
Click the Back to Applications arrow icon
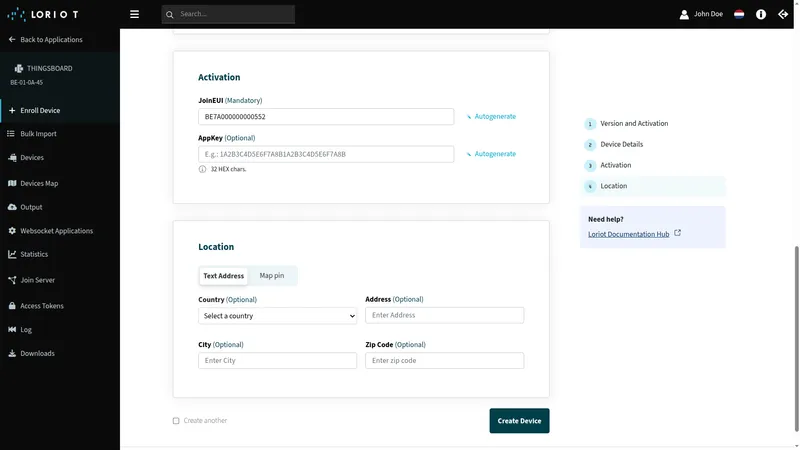12,39
